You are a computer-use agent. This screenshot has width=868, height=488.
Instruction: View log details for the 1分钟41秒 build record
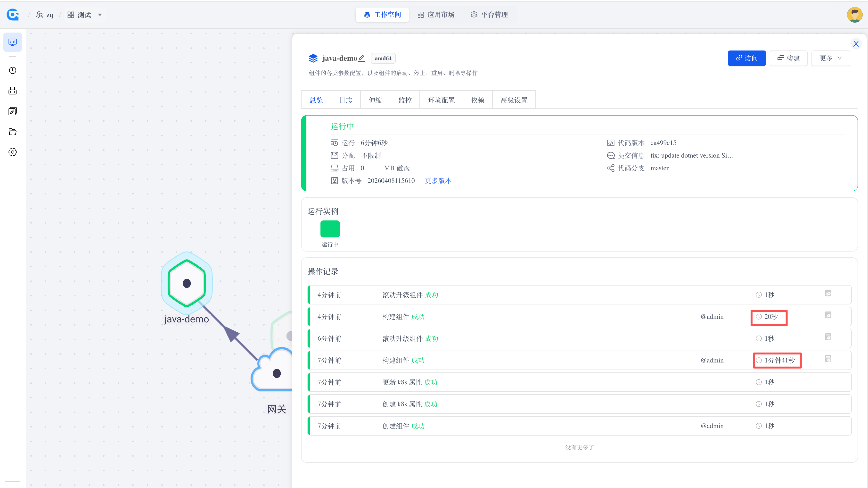828,359
